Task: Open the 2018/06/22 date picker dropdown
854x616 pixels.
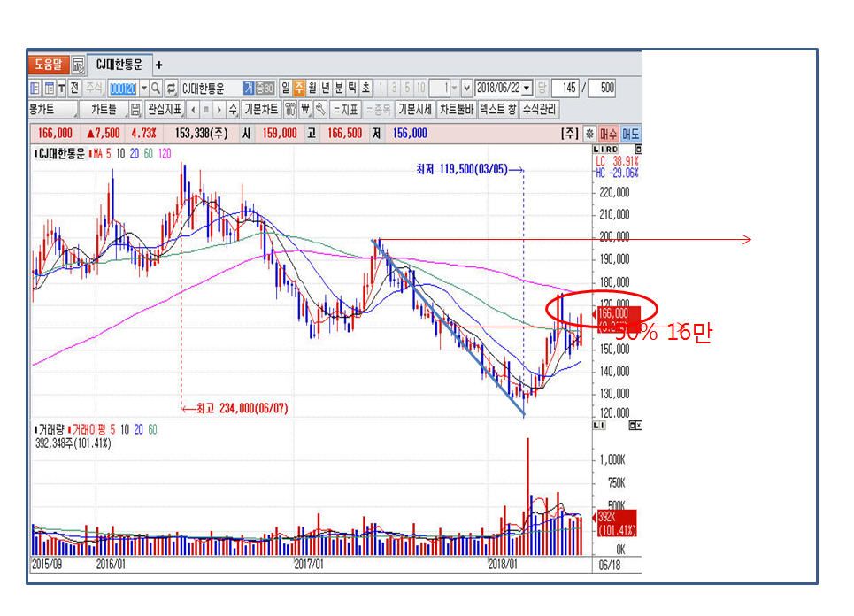Action: click(x=527, y=89)
